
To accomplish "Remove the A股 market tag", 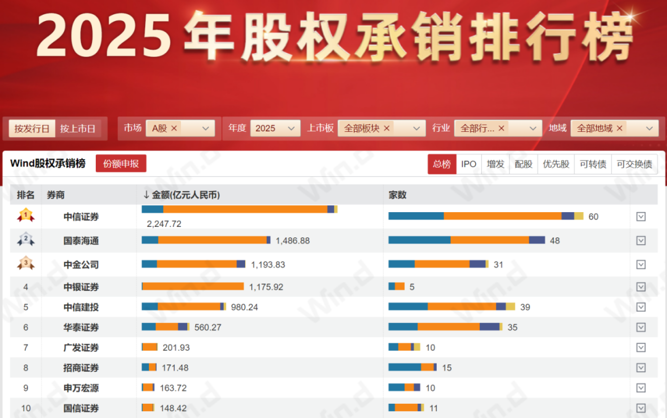I will [174, 128].
